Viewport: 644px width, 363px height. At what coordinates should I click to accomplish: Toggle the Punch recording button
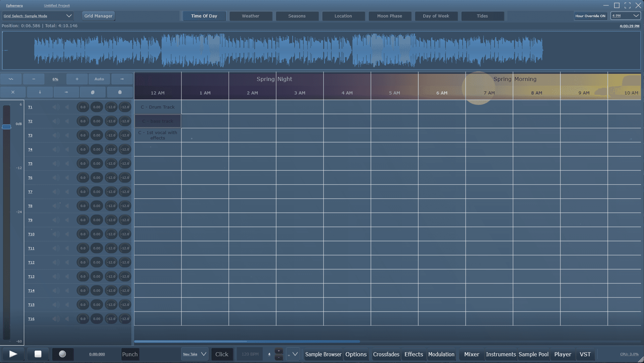point(130,354)
